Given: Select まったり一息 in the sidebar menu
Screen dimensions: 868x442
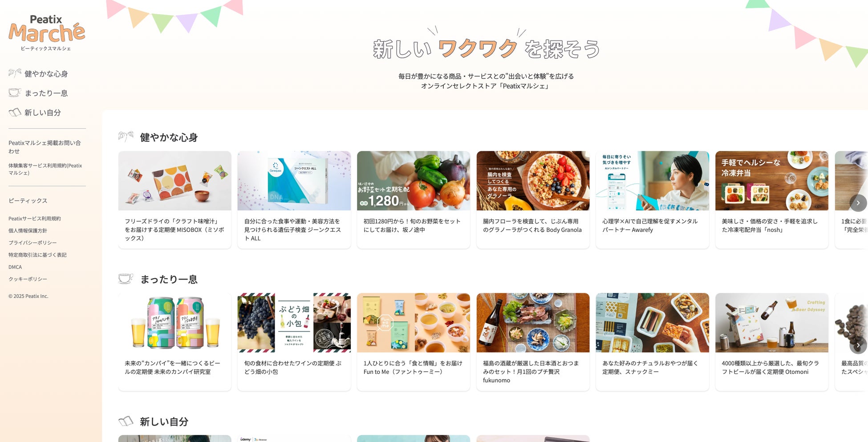Looking at the screenshot, I should 46,93.
